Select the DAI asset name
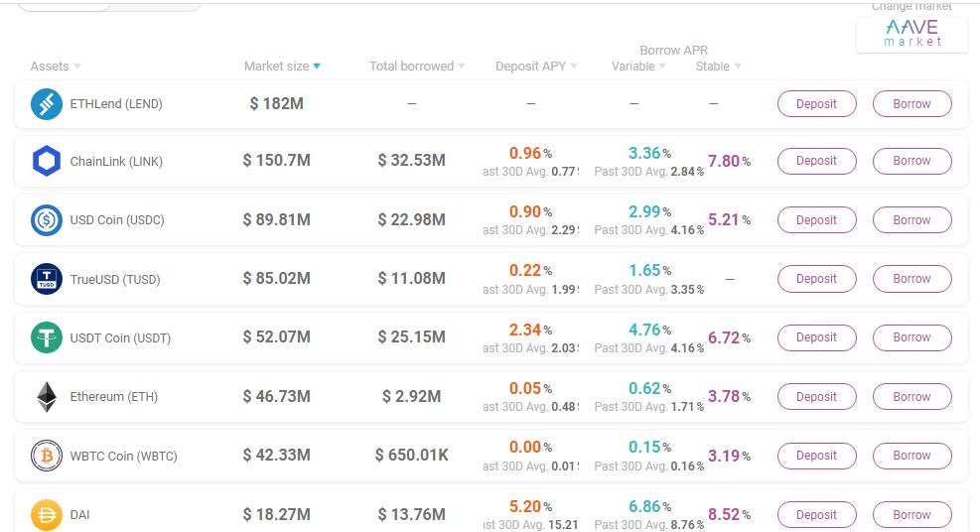 tap(80, 514)
